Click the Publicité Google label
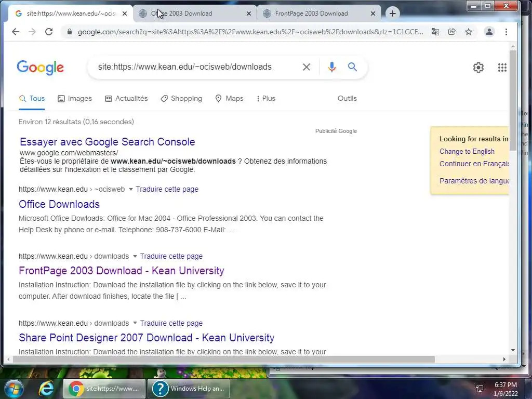Viewport: 532px width, 399px height. coord(336,131)
